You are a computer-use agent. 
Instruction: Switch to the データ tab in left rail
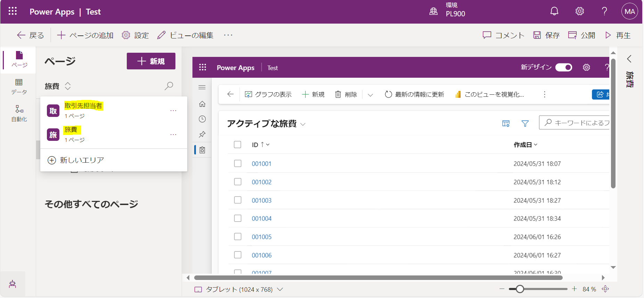[19, 87]
